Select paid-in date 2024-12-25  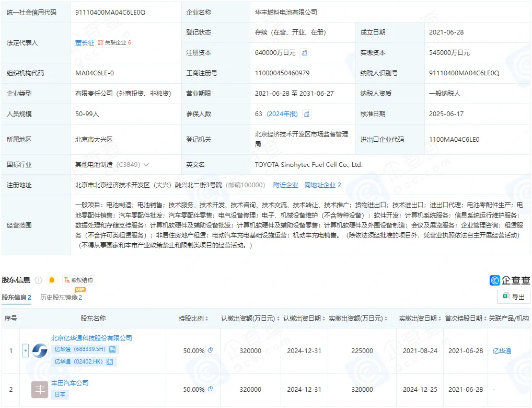coord(420,390)
